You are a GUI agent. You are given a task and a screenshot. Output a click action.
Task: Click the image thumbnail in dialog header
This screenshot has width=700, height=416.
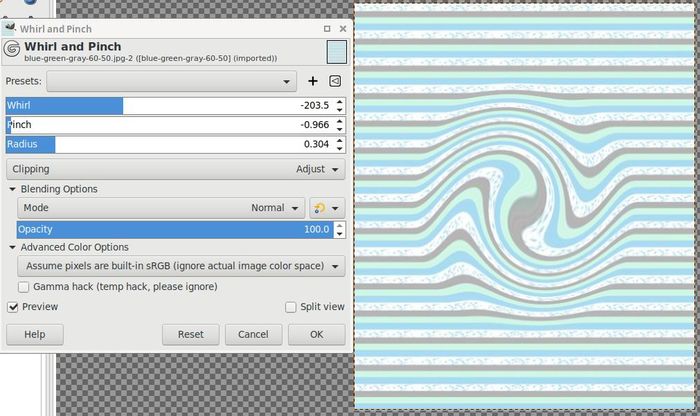click(336, 52)
